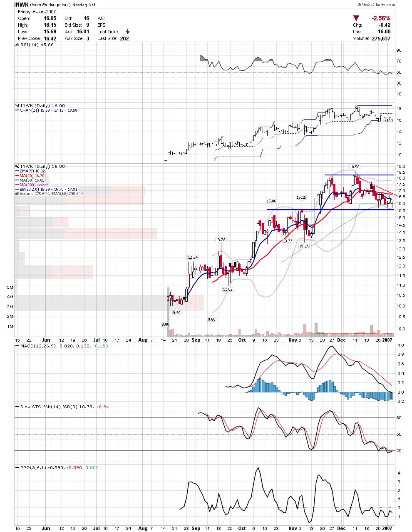This screenshot has width=412, height=532.
Task: Click the 9.90 low annotation on chart
Action: pyautogui.click(x=176, y=312)
